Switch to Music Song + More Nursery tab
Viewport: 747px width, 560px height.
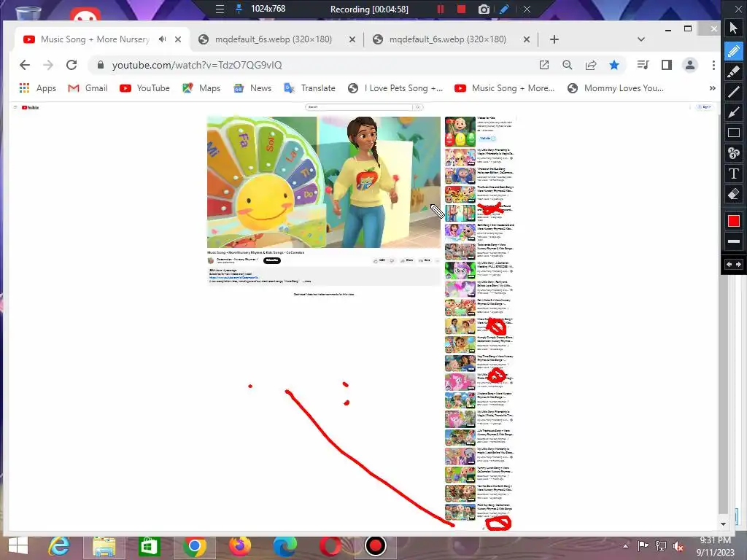coord(96,39)
